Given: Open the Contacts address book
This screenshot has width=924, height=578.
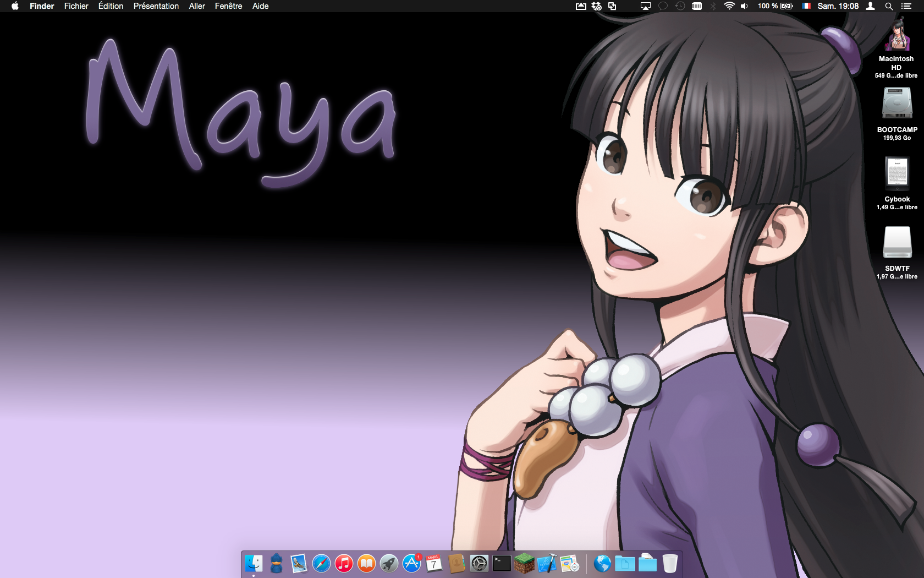Looking at the screenshot, I should click(x=457, y=563).
